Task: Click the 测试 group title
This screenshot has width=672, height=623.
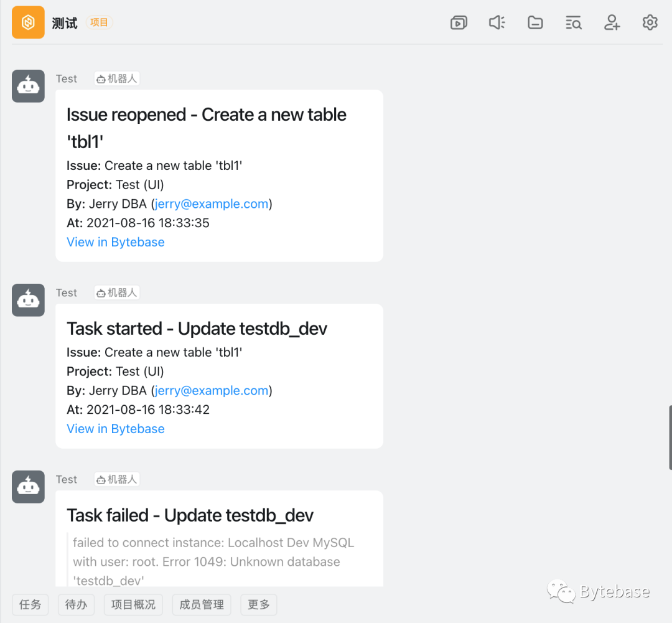Action: click(x=65, y=23)
